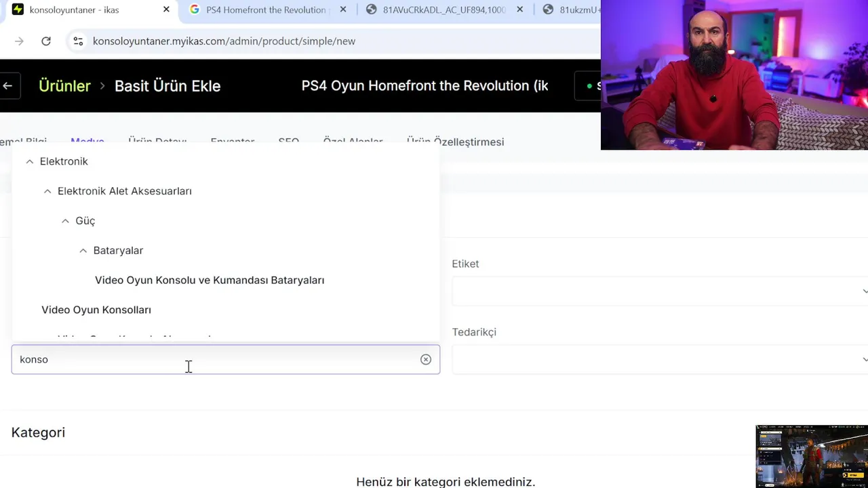868x488 pixels.
Task: Click the ikas favicon on first tab
Action: pyautogui.click(x=18, y=9)
